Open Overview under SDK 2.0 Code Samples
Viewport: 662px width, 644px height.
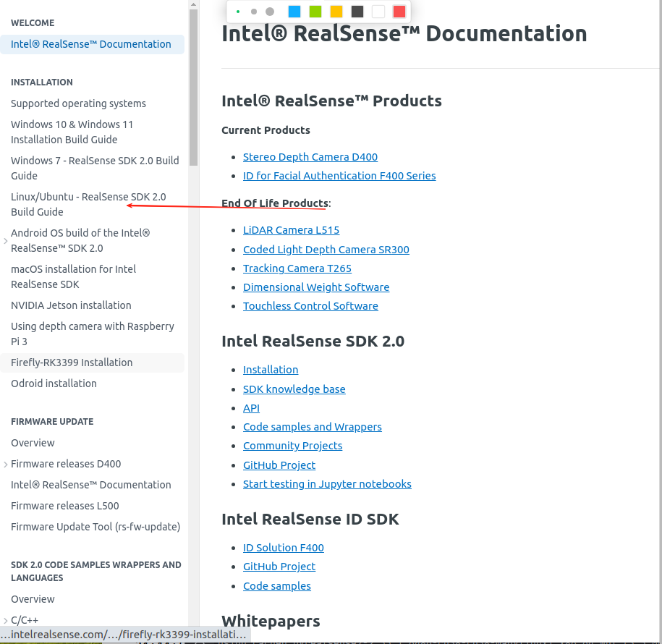point(33,599)
